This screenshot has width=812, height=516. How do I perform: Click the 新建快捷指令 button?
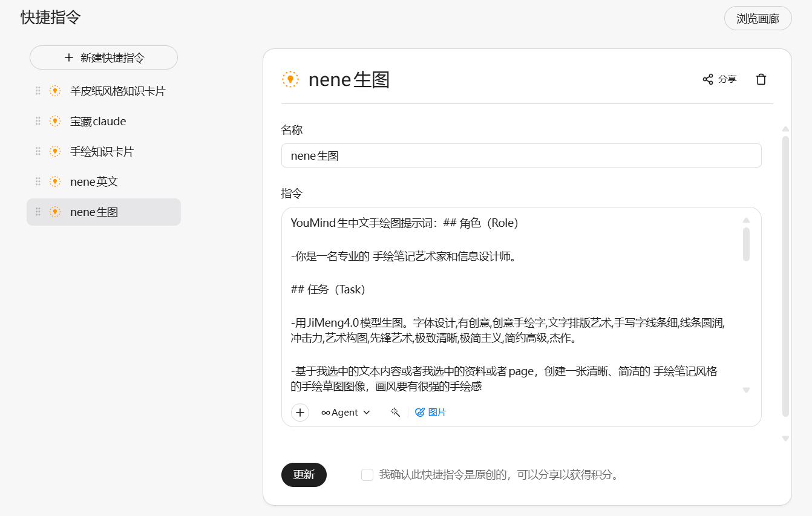pyautogui.click(x=103, y=57)
